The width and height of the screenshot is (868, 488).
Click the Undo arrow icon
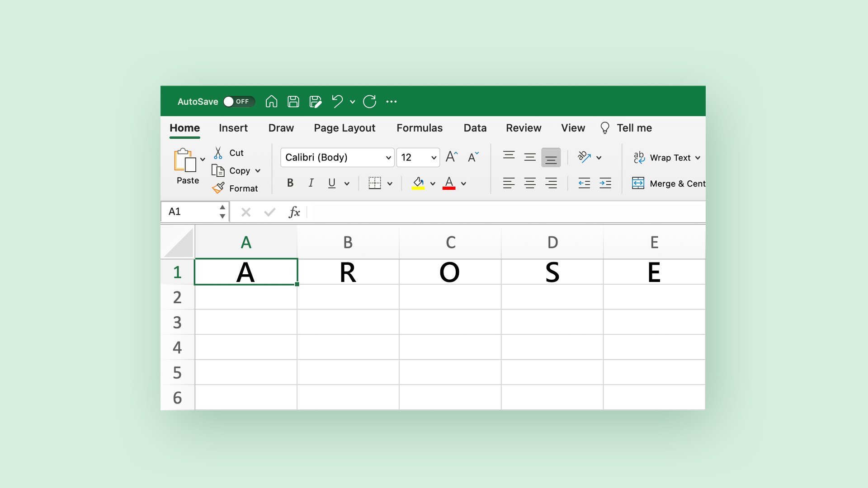coord(337,102)
